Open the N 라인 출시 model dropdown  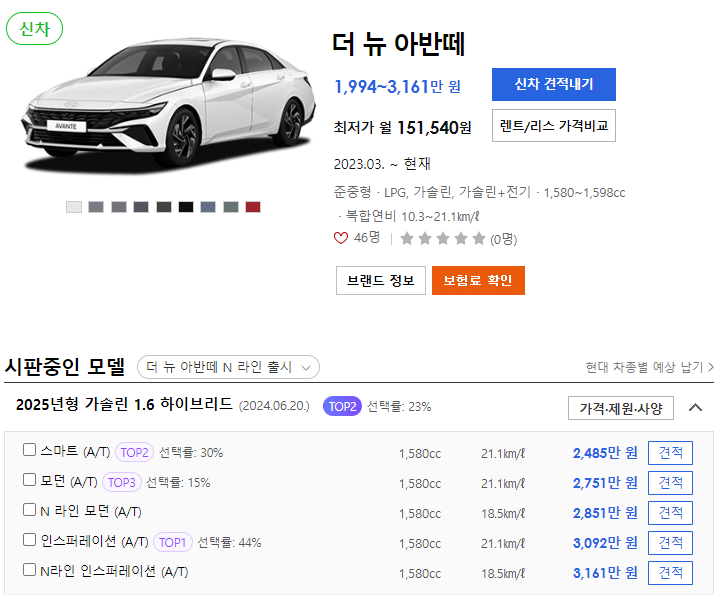(228, 367)
